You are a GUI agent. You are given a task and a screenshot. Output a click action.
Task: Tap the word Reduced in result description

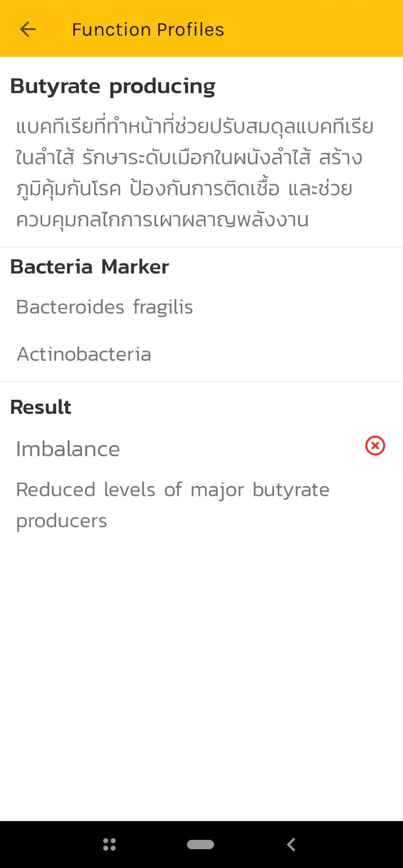pyautogui.click(x=55, y=490)
